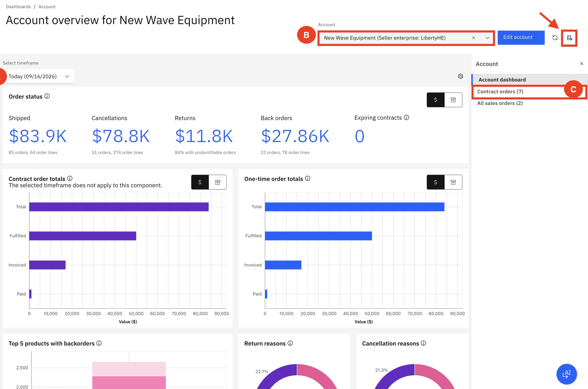Image resolution: width=588 pixels, height=389 pixels.
Task: Select Account dashboard in side panel
Action: [530, 80]
